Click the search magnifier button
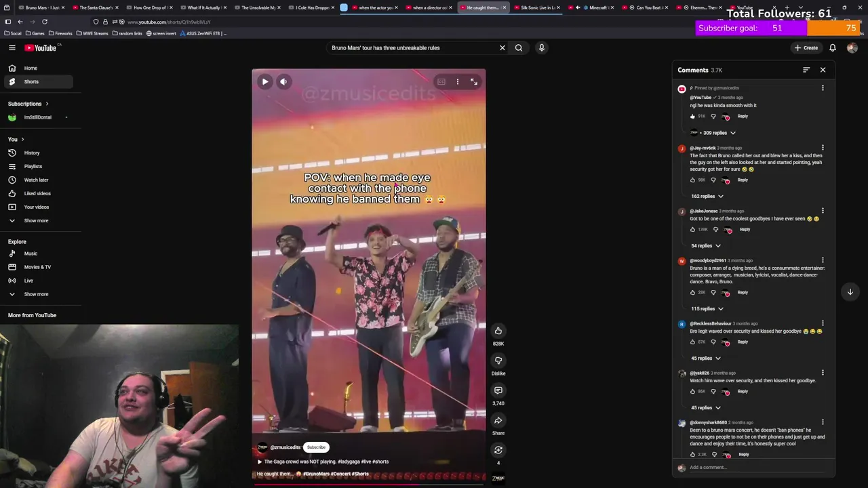The image size is (868, 488). (x=519, y=47)
